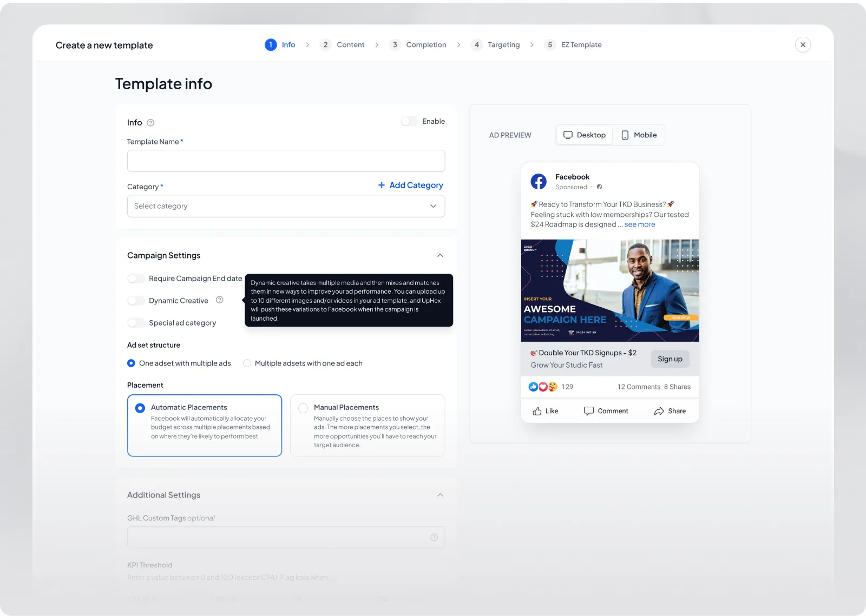Viewport: 866px width, 616px height.
Task: Go to the Content step
Action: pos(342,45)
